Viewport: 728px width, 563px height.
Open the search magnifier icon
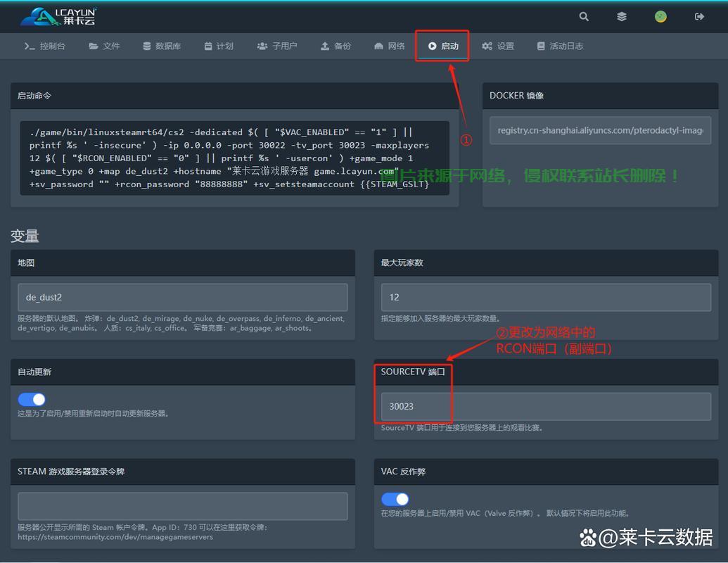click(x=584, y=17)
